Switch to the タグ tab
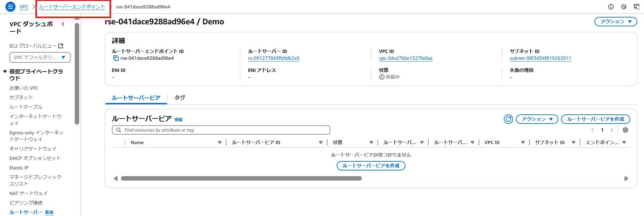644x216 pixels. click(180, 98)
